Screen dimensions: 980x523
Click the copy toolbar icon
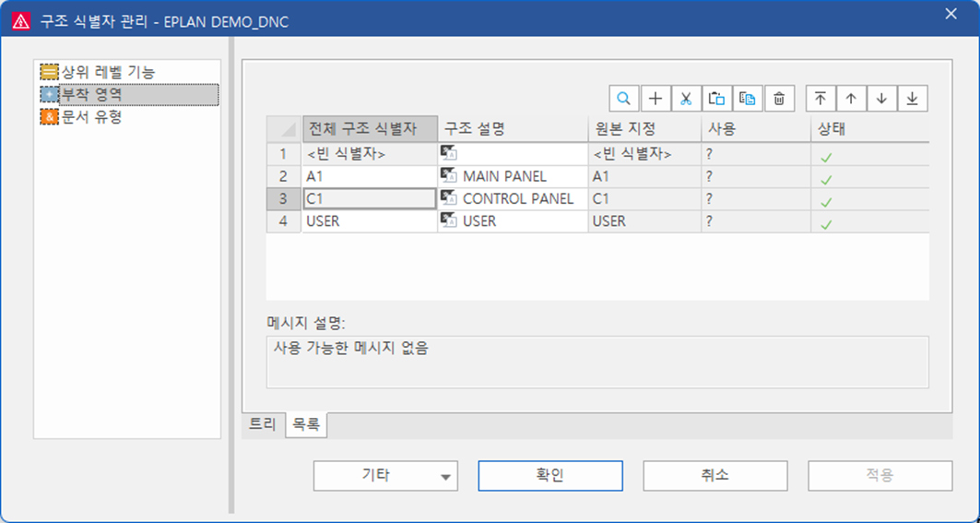(748, 99)
